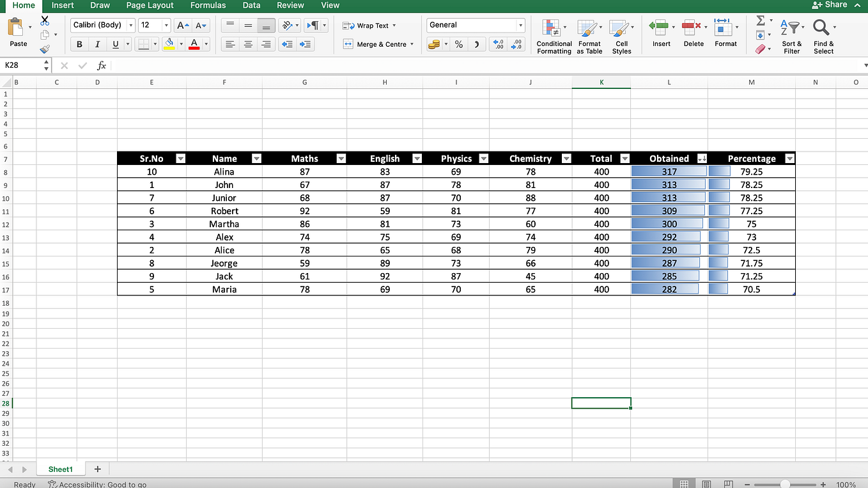Click the AutoSum icon

coord(762,22)
